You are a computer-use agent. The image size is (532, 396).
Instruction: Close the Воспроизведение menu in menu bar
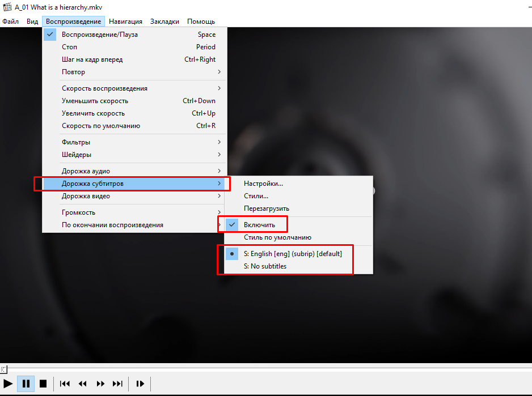[73, 22]
